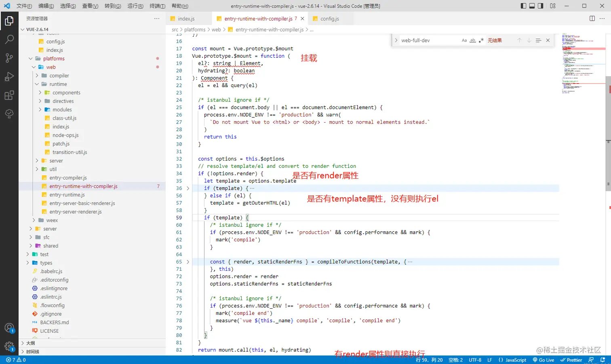Toggle bottom panel visibility
611x364 pixels.
tap(532, 6)
